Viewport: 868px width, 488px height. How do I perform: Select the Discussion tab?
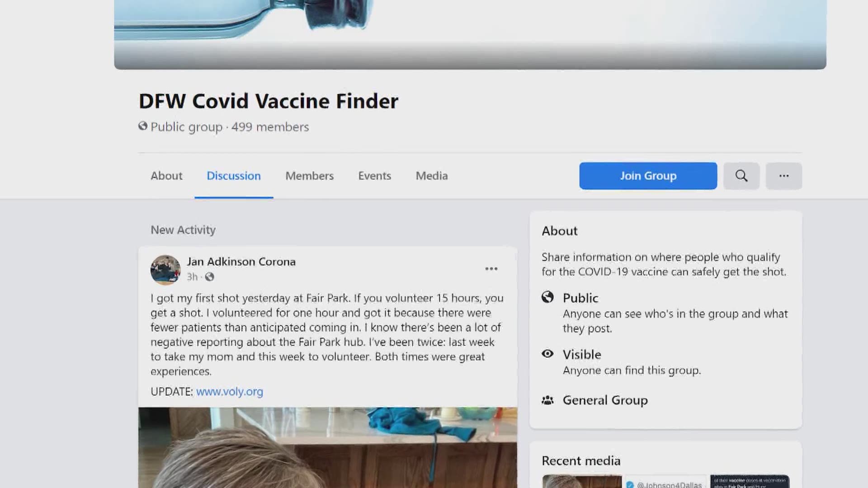tap(234, 176)
